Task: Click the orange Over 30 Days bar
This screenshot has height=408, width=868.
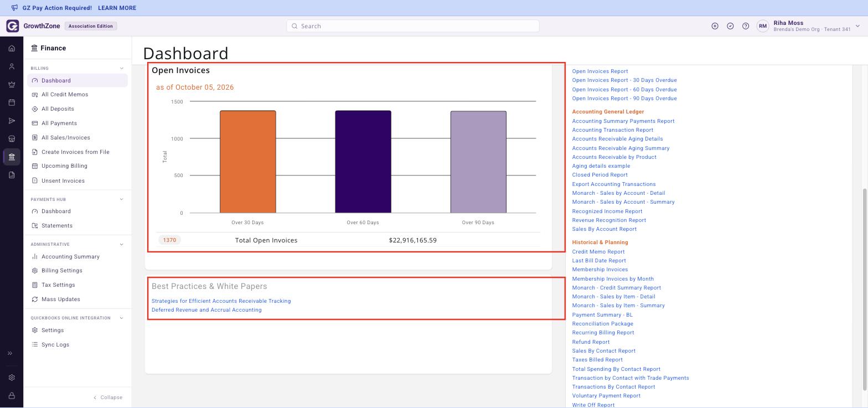Action: coord(248,162)
